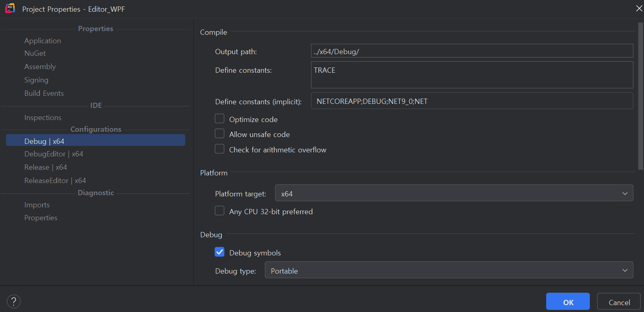
Task: Check the arithmetic overflow checkbox
Action: (220, 149)
